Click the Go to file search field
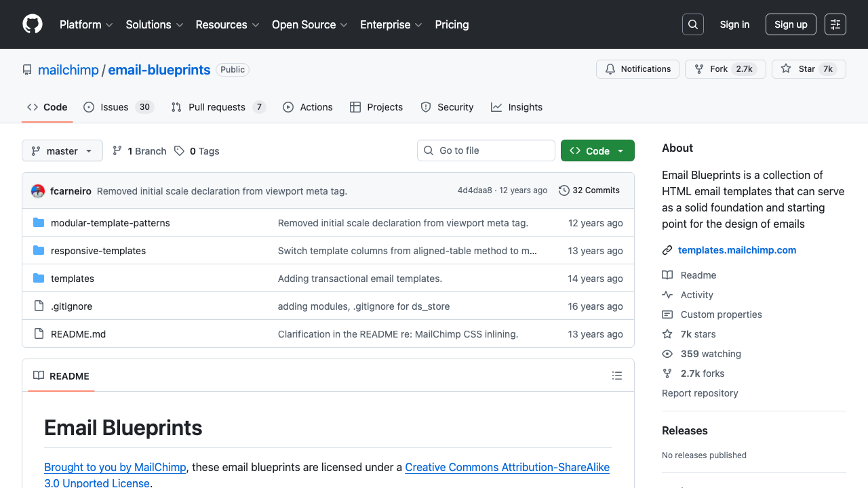 (486, 150)
